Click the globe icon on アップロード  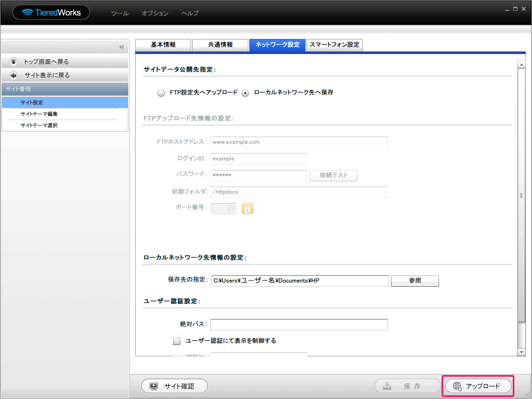(x=457, y=386)
